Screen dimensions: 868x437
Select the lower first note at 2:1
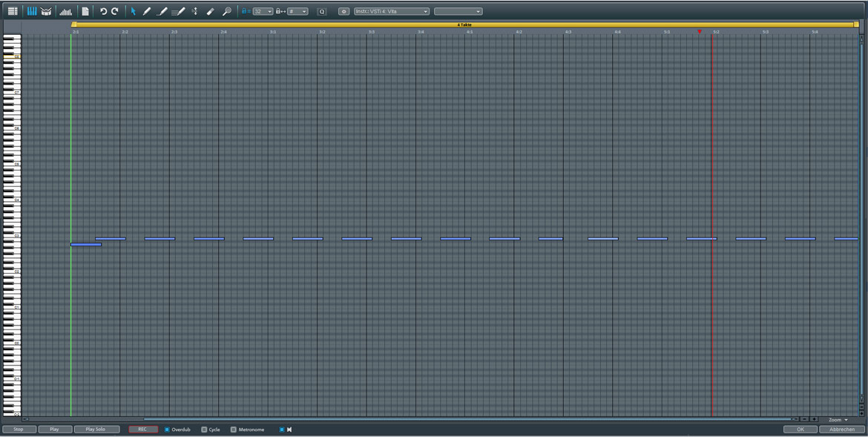click(x=86, y=244)
